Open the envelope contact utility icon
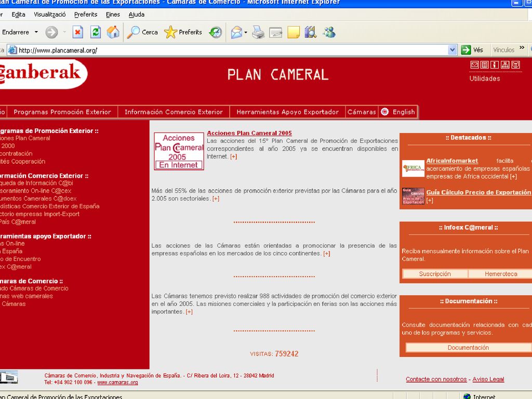Screen dimensions: 532x399 click(x=474, y=65)
